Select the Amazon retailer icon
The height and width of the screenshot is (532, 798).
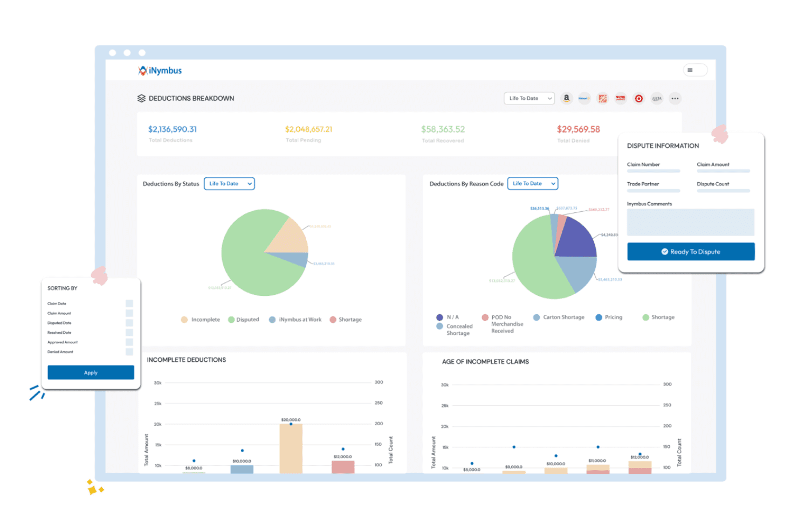(x=566, y=98)
